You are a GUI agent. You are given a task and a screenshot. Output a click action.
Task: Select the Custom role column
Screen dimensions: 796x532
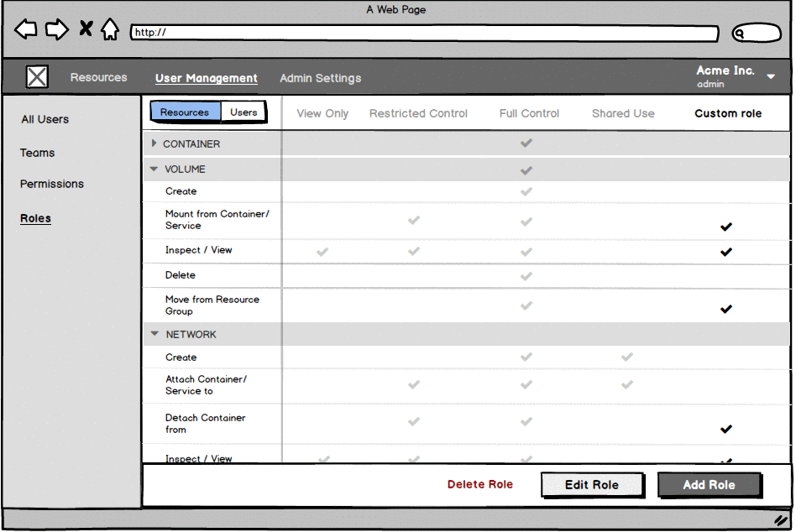(728, 113)
